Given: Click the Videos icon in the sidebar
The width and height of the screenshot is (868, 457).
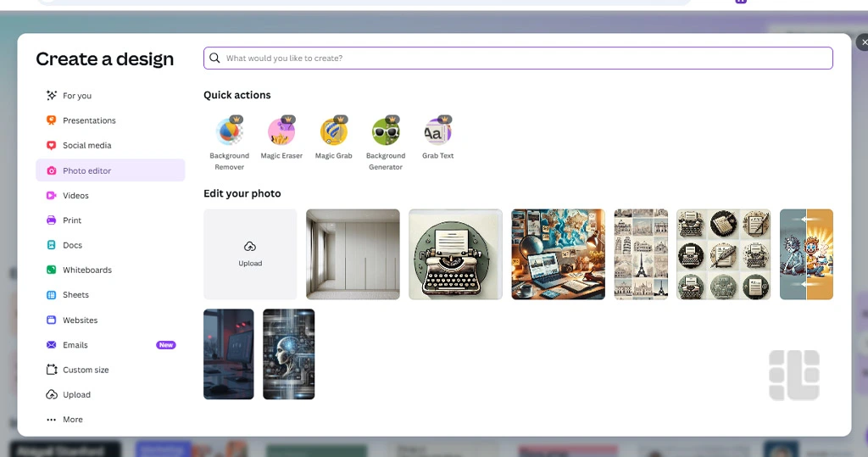Looking at the screenshot, I should point(52,196).
